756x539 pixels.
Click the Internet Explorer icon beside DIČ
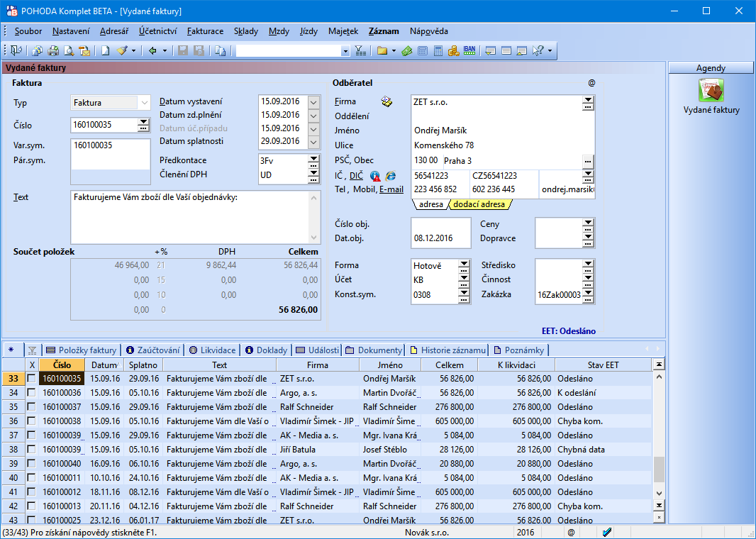click(391, 176)
